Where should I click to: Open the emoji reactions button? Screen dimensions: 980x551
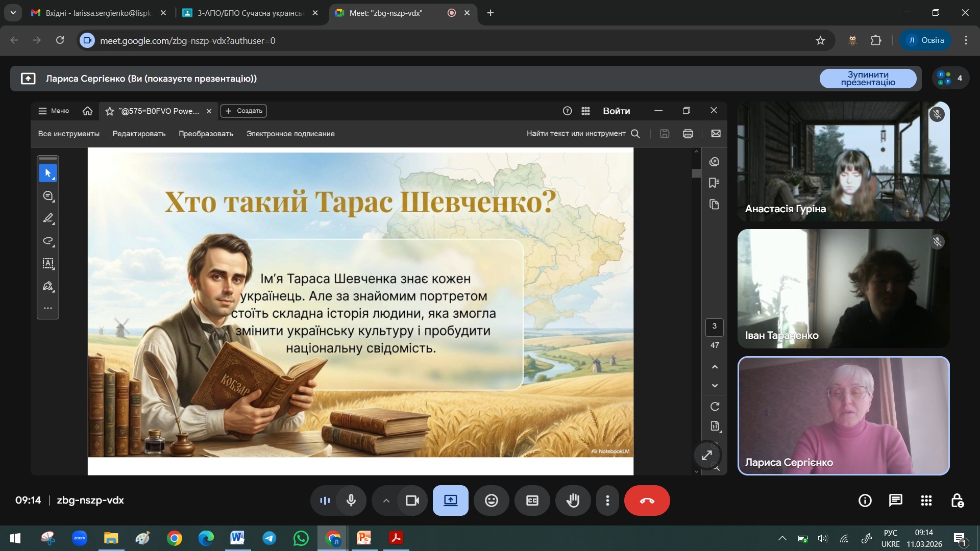pyautogui.click(x=491, y=500)
